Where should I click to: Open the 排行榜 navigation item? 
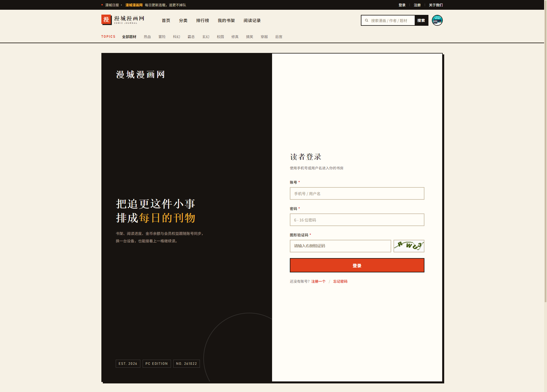click(202, 21)
